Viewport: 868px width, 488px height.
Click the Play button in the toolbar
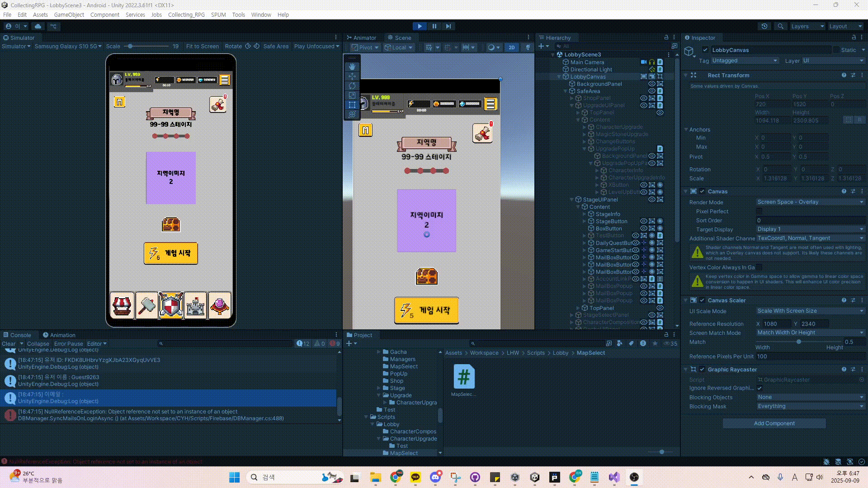tap(420, 26)
